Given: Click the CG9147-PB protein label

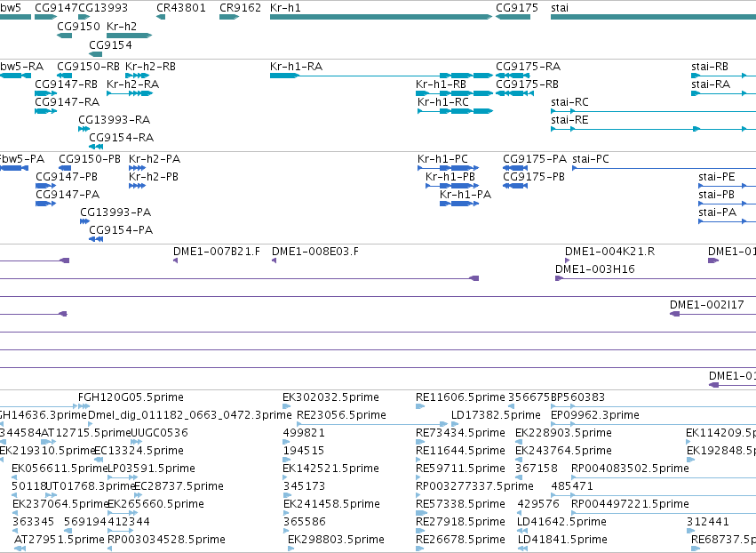Looking at the screenshot, I should 67,177.
